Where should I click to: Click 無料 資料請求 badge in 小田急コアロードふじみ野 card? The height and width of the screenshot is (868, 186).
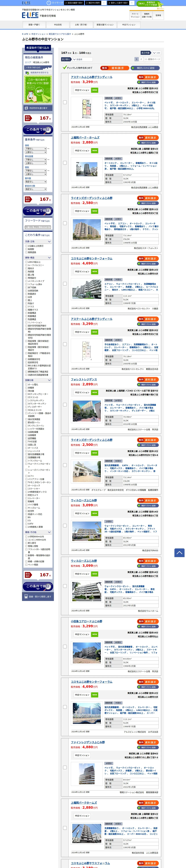pos(148,621)
